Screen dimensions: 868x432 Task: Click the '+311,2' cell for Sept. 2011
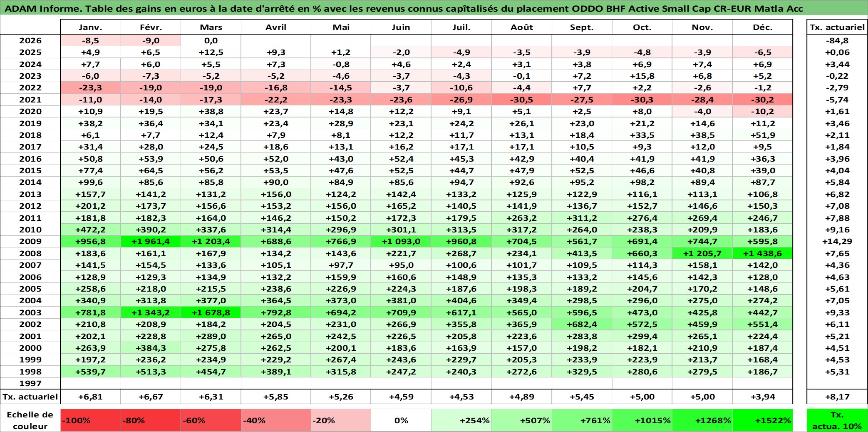(x=582, y=218)
